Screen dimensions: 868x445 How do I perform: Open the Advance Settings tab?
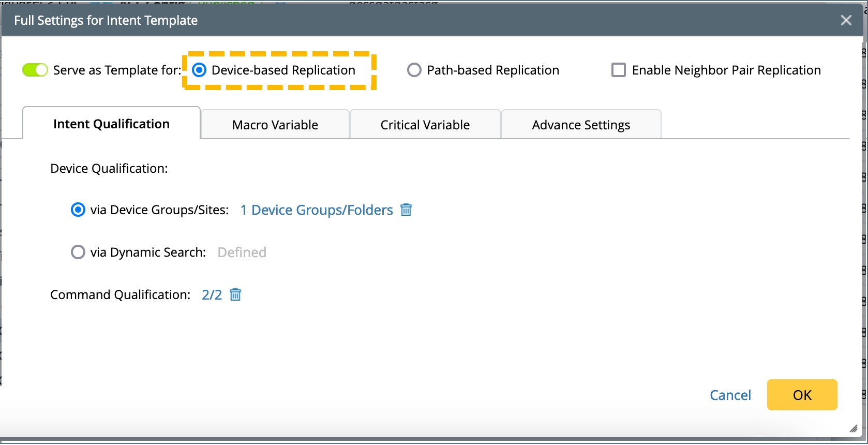coord(580,125)
